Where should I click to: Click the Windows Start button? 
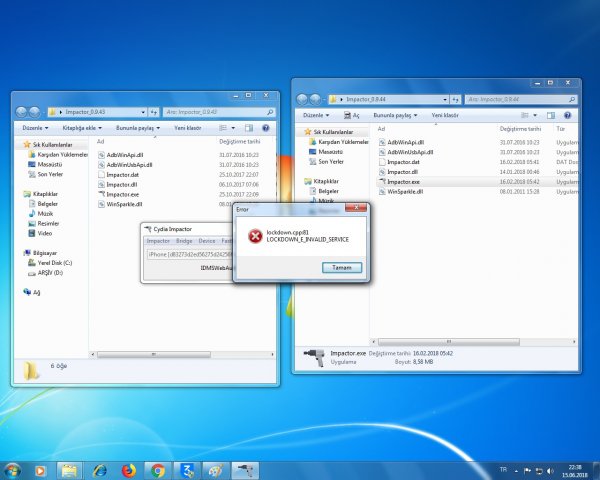(x=12, y=469)
